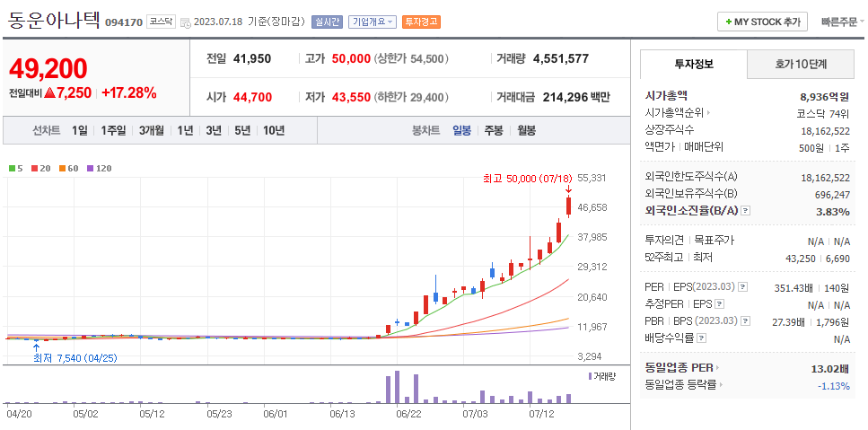The image size is (868, 430).
Task: Select the 3년 line chart period
Action: click(213, 130)
